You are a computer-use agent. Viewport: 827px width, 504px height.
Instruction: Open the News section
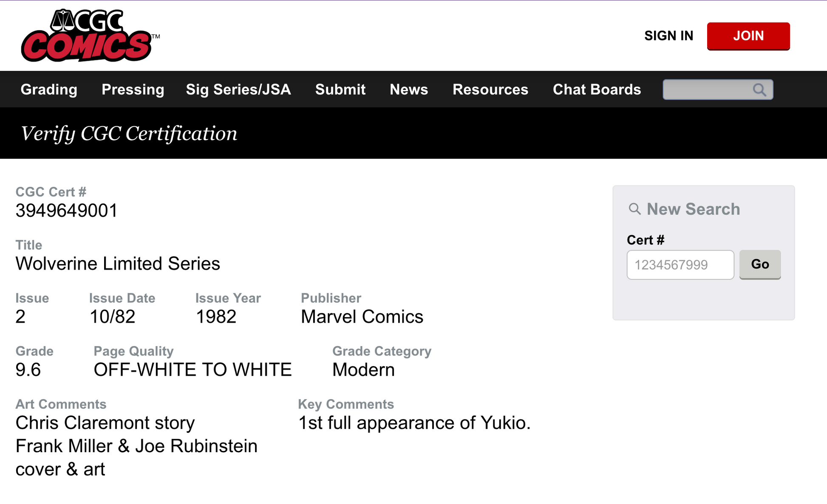point(409,90)
